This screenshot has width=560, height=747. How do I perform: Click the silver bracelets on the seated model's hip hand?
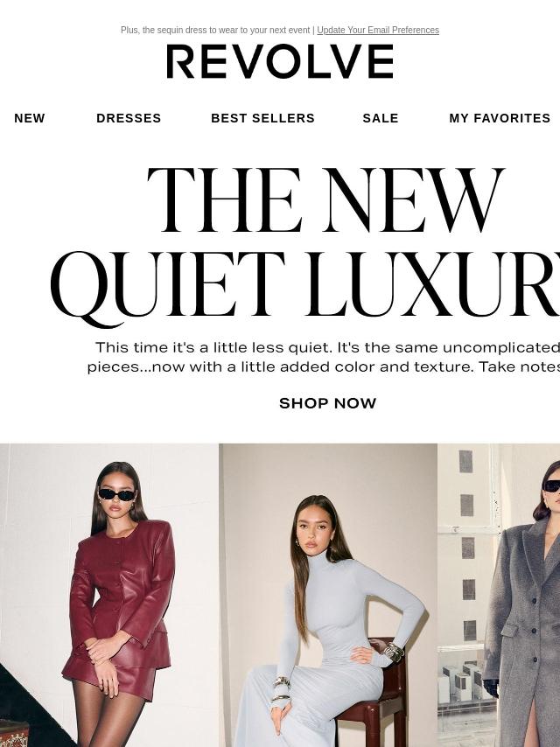pos(394,652)
